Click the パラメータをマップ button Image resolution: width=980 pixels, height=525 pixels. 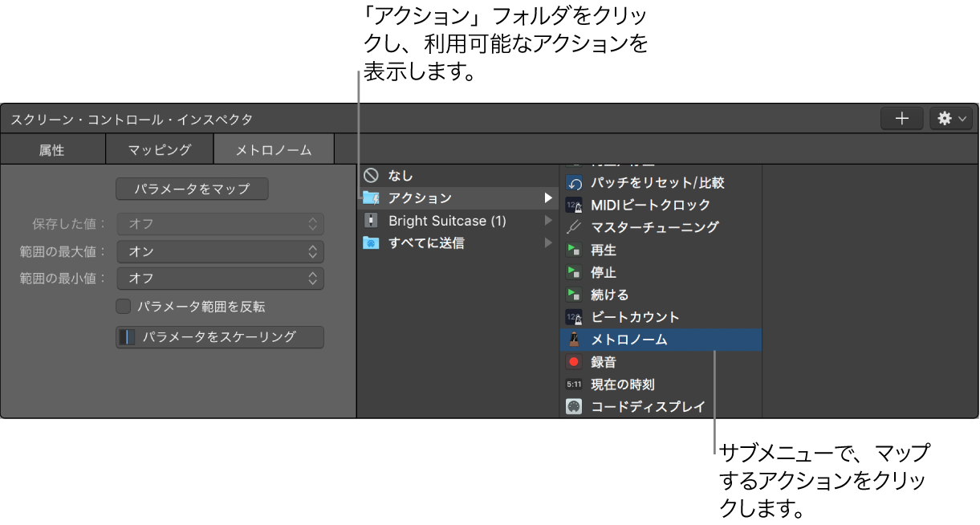[192, 189]
